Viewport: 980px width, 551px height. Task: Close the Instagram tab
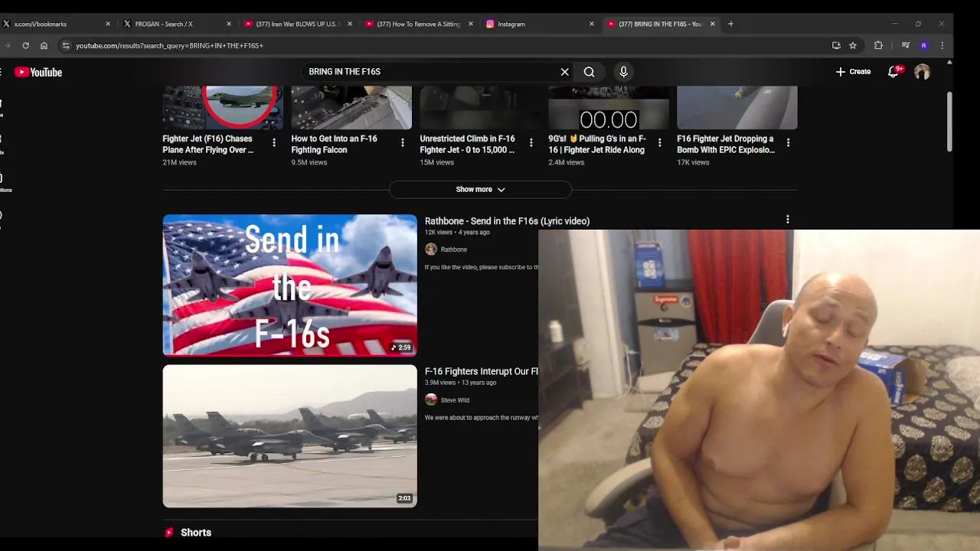(591, 24)
